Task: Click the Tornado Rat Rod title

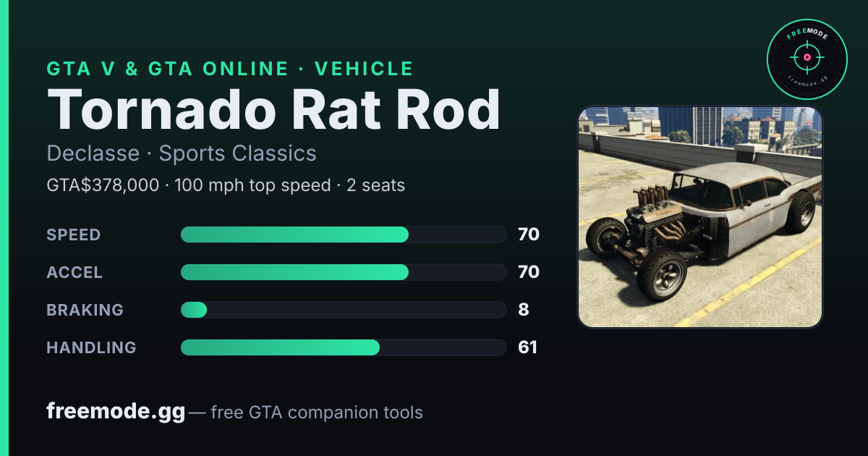Action: point(273,109)
